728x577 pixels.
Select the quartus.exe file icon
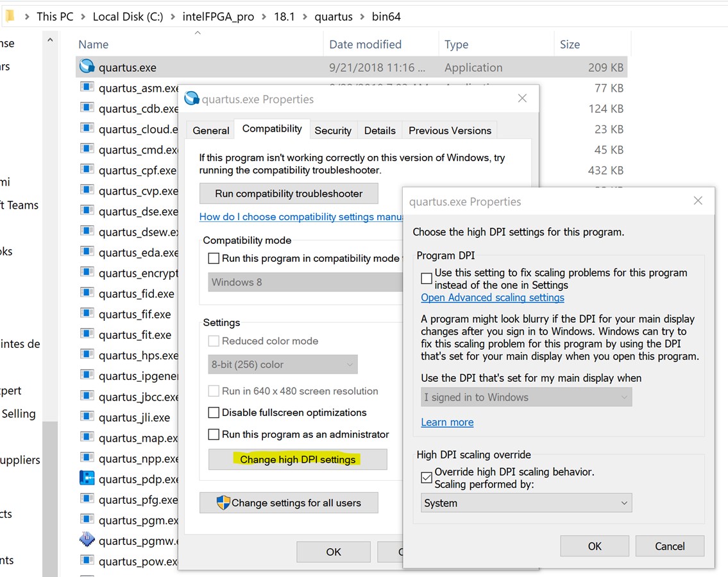87,67
